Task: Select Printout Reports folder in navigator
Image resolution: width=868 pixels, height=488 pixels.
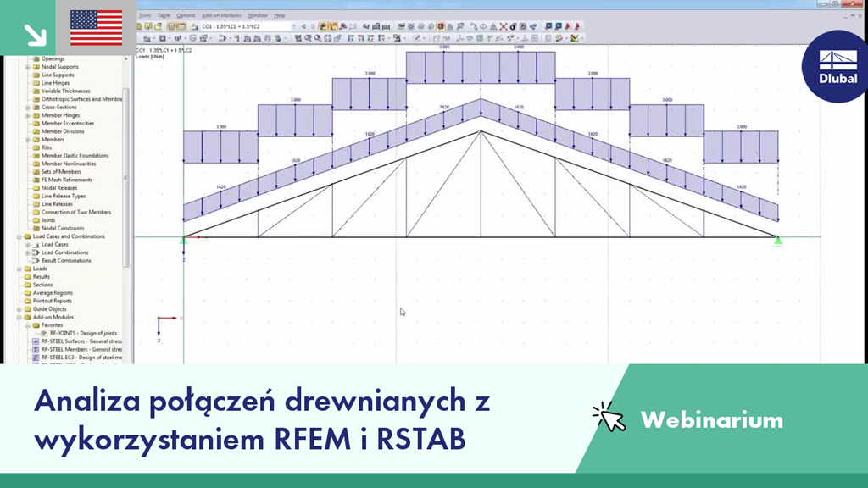Action: coord(52,301)
